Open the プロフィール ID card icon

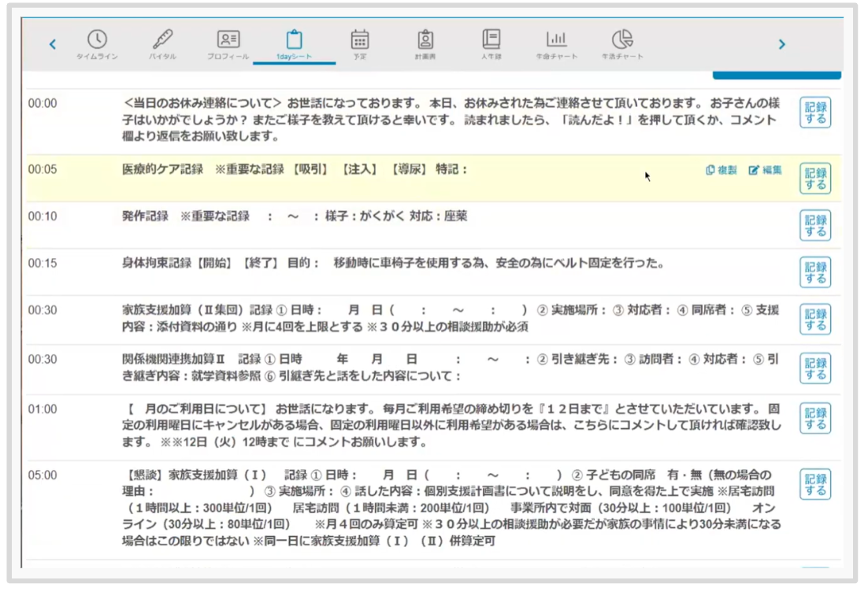pos(228,40)
